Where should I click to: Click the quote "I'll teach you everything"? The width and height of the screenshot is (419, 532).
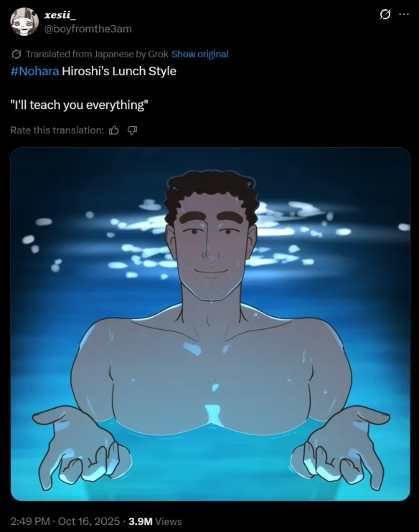pyautogui.click(x=80, y=105)
